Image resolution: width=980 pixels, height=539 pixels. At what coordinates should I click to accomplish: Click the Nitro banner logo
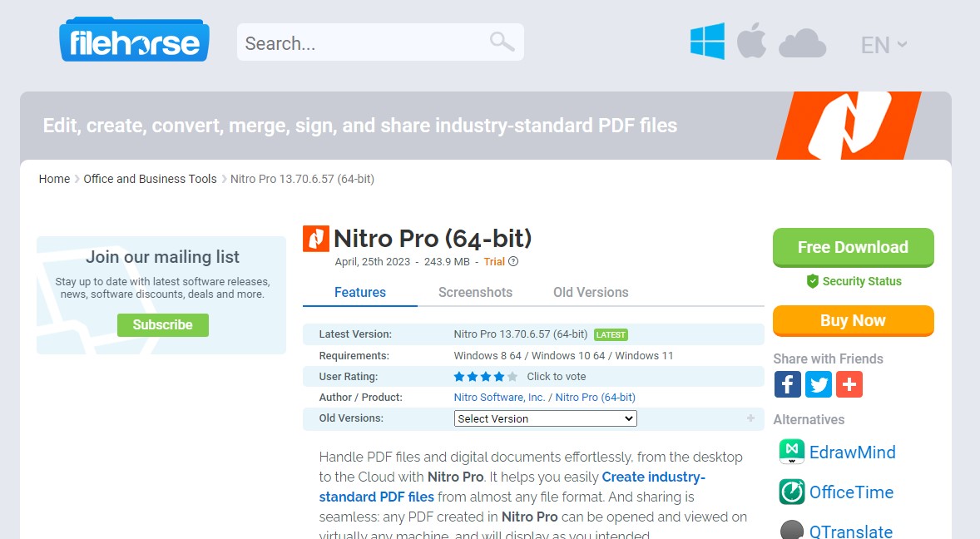tap(849, 126)
